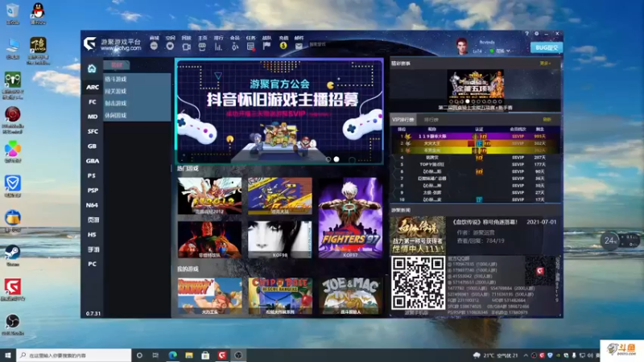Click the OBS icon on the taskbar
Viewport: 644px width, 362px height.
[x=238, y=355]
